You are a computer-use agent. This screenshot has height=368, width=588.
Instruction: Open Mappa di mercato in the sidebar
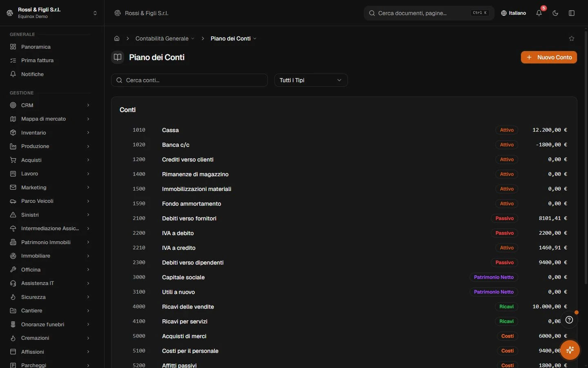[50, 119]
